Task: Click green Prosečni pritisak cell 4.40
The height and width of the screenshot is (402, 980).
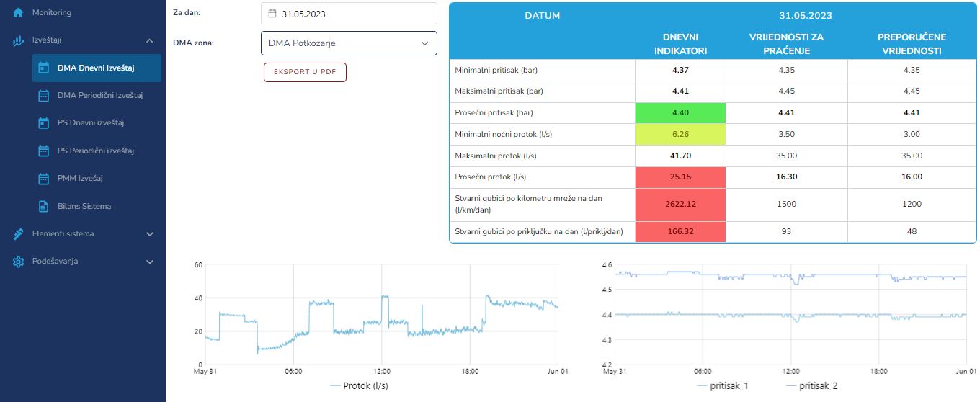Action: 680,113
